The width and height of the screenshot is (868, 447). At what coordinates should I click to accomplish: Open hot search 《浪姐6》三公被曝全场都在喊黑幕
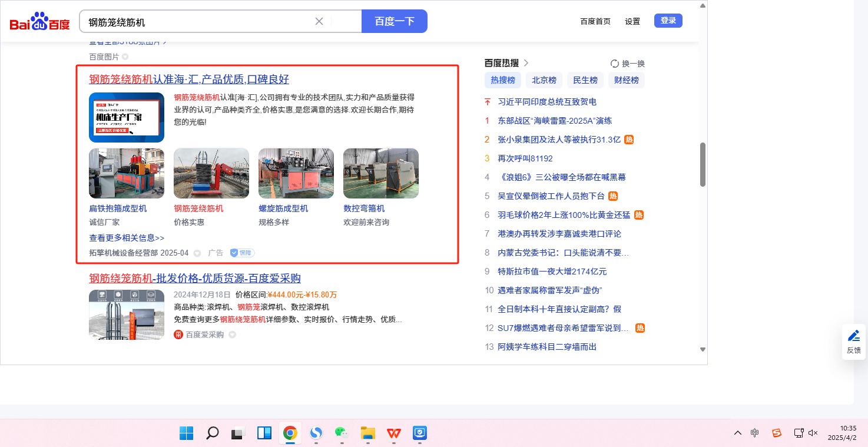tap(562, 177)
